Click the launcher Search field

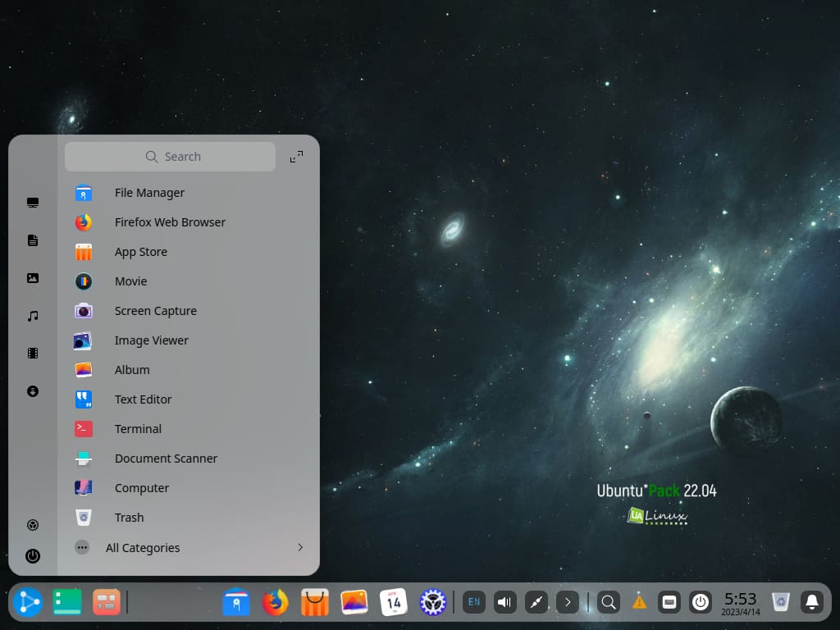(170, 157)
